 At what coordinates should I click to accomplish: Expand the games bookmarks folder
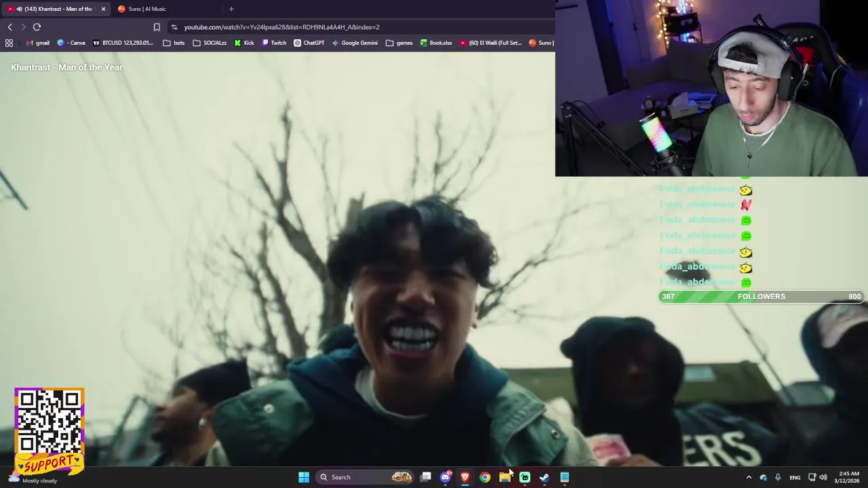(399, 43)
